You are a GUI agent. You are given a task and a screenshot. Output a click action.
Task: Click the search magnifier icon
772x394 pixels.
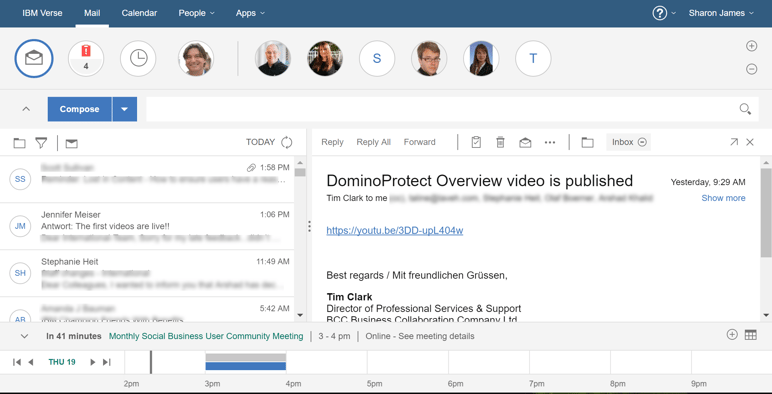(x=745, y=109)
